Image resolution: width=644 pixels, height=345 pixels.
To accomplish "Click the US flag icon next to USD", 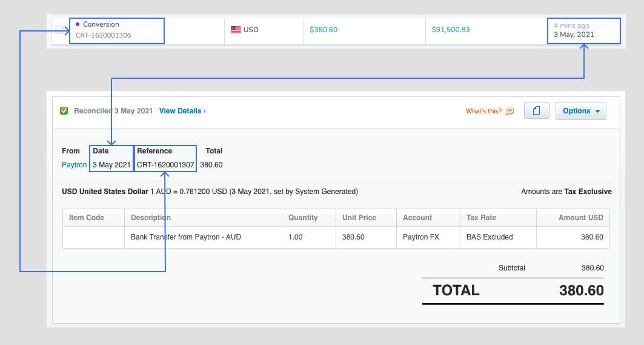I will (236, 30).
